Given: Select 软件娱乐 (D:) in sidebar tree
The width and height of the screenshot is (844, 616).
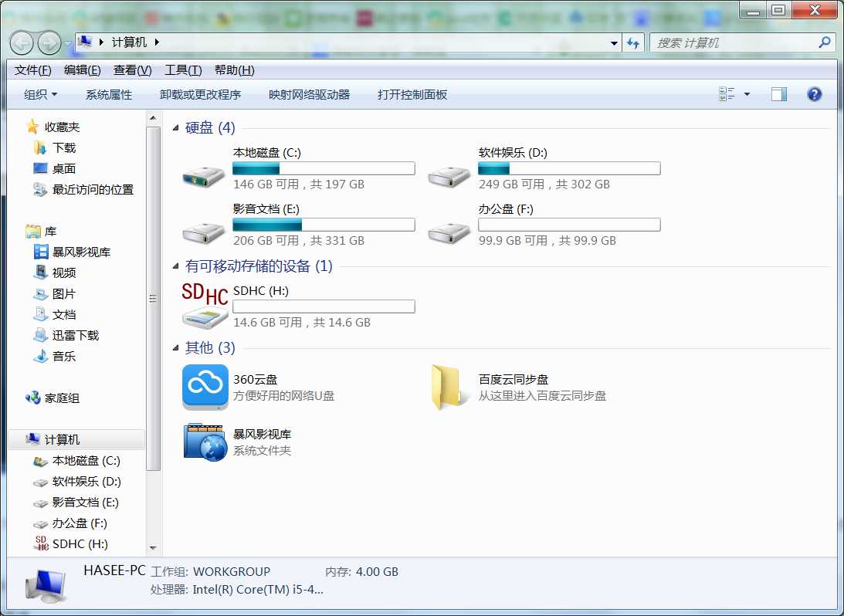Looking at the screenshot, I should [x=86, y=482].
